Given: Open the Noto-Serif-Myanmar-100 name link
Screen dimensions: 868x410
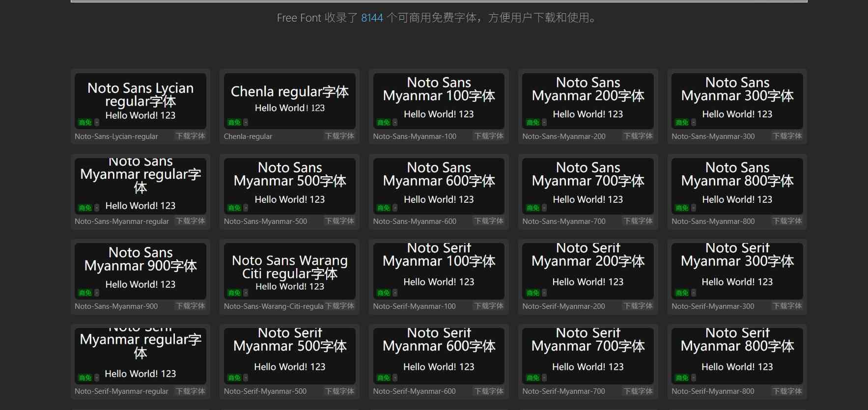Looking at the screenshot, I should pos(414,306).
